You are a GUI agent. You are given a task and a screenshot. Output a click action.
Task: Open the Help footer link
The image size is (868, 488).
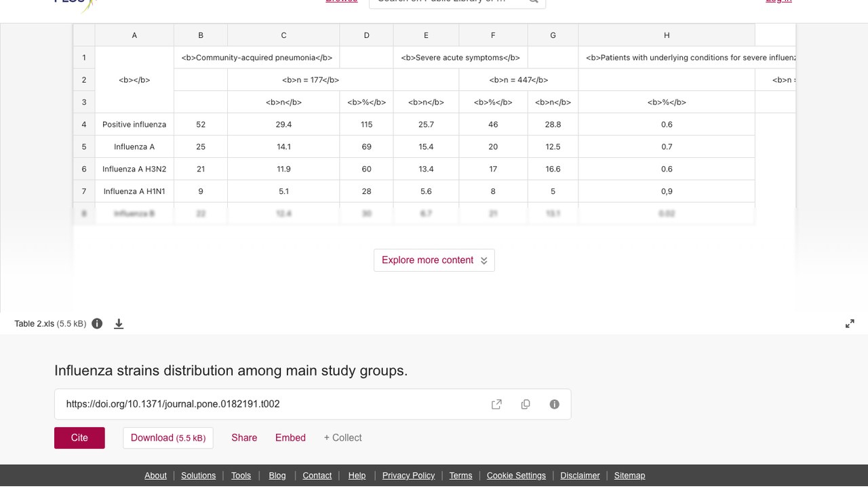[357, 476]
